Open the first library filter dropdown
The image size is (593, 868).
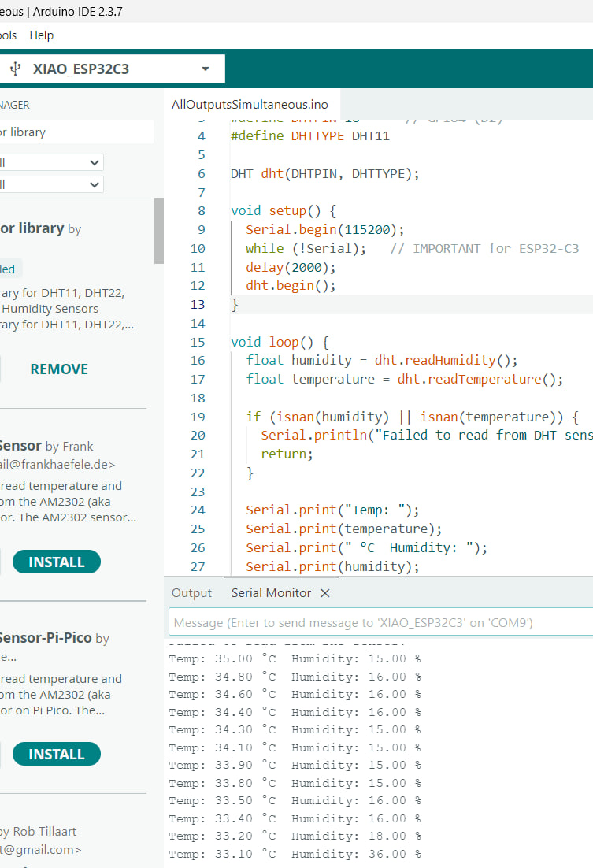(51, 162)
